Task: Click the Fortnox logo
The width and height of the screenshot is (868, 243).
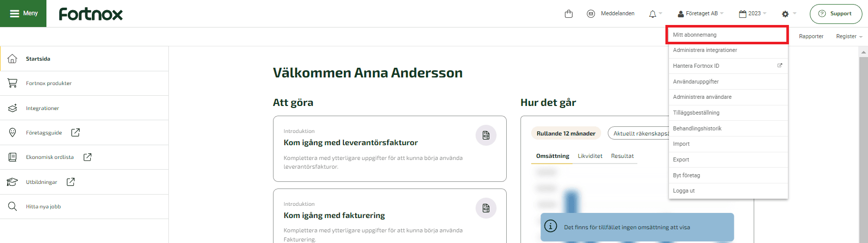Action: tap(91, 14)
